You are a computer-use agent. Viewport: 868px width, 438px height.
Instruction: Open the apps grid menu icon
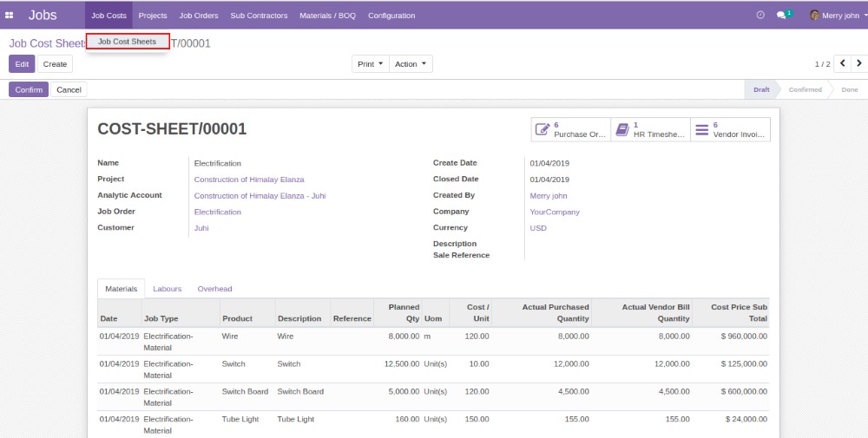click(x=10, y=16)
